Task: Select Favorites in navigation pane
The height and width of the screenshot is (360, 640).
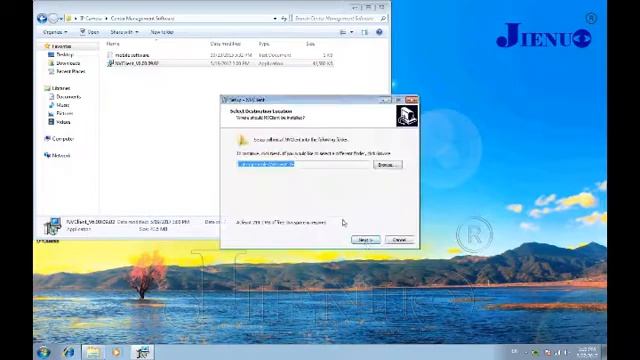Action: (x=60, y=46)
